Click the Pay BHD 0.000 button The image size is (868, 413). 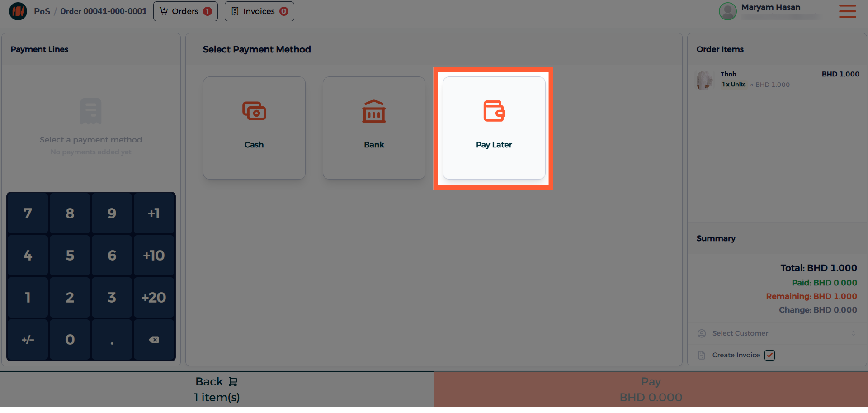(x=651, y=389)
